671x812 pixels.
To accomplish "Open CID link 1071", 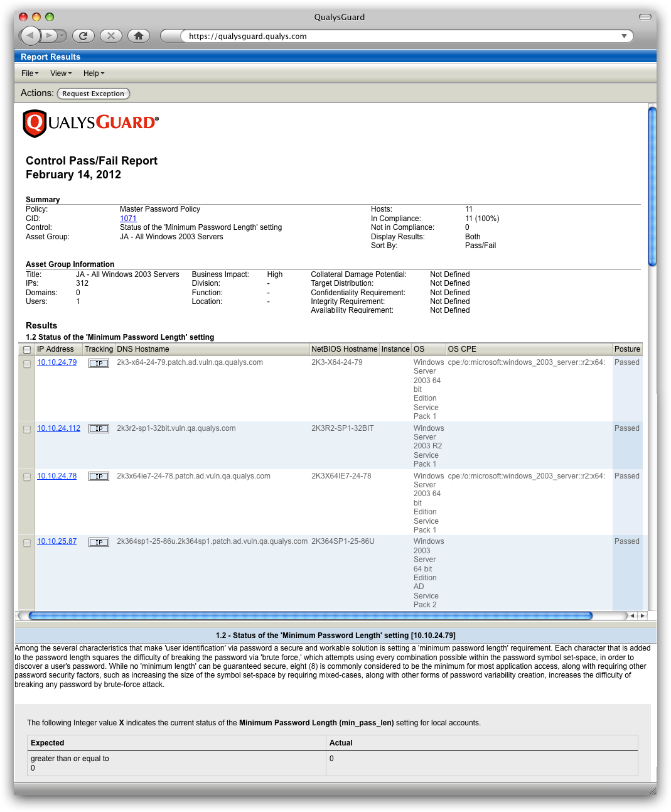I will [128, 219].
